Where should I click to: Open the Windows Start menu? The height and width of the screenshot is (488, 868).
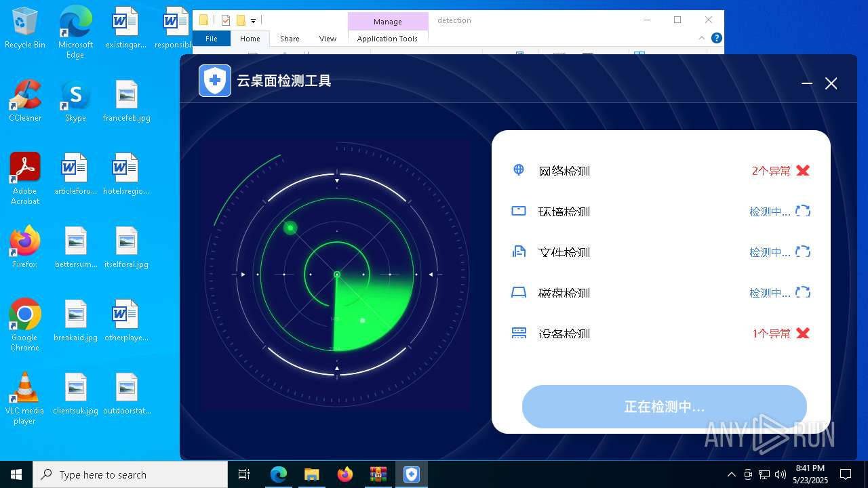coord(16,474)
